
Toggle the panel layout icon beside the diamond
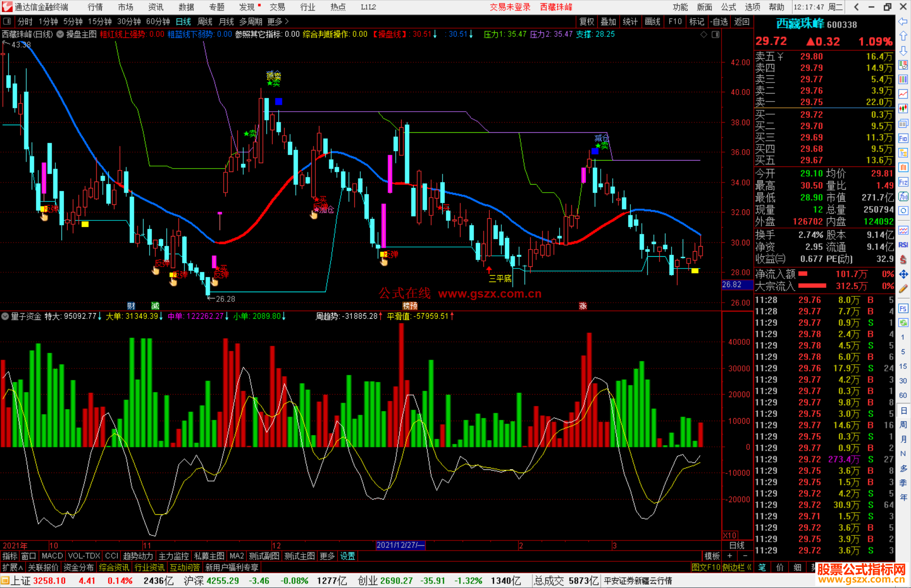coord(716,35)
